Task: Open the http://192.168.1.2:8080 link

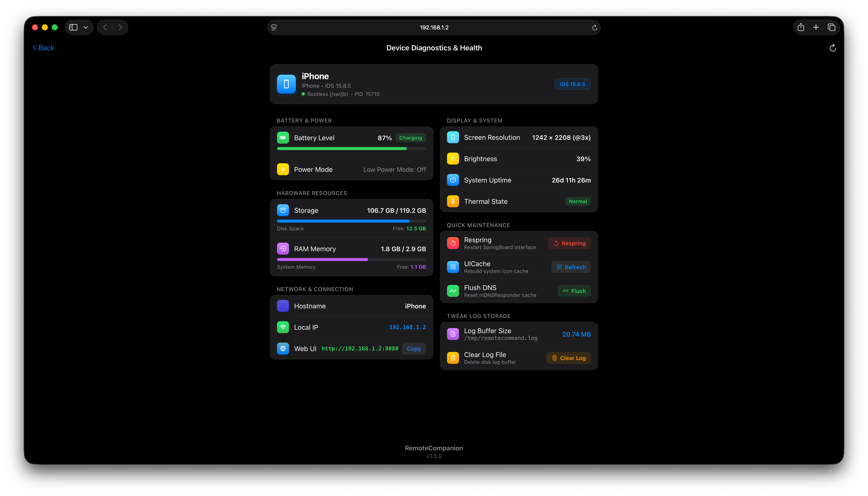Action: coord(360,349)
